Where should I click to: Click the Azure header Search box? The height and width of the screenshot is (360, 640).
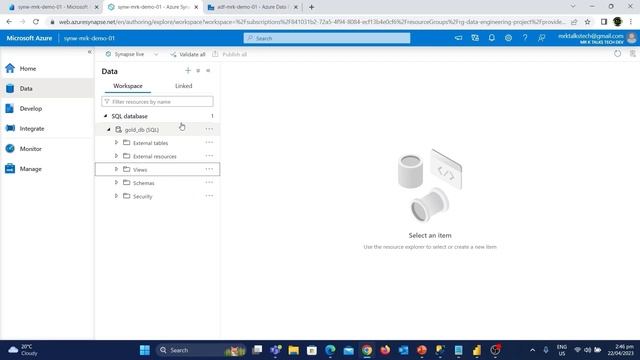pos(327,38)
